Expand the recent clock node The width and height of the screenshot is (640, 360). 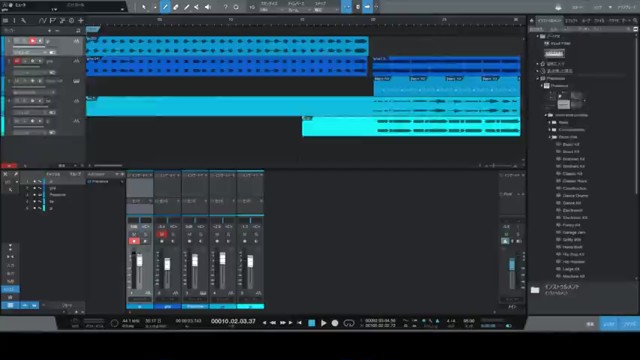click(538, 71)
